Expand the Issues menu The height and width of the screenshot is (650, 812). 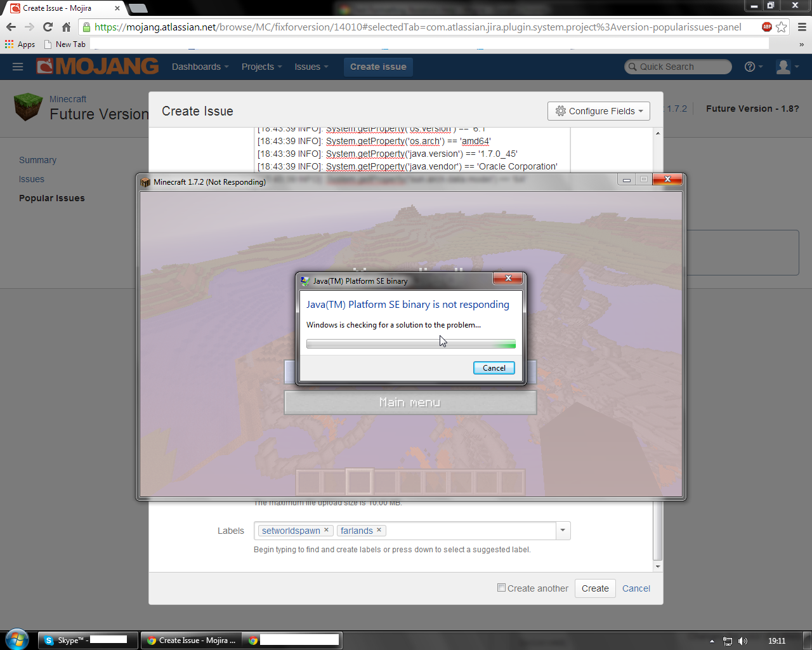[311, 67]
